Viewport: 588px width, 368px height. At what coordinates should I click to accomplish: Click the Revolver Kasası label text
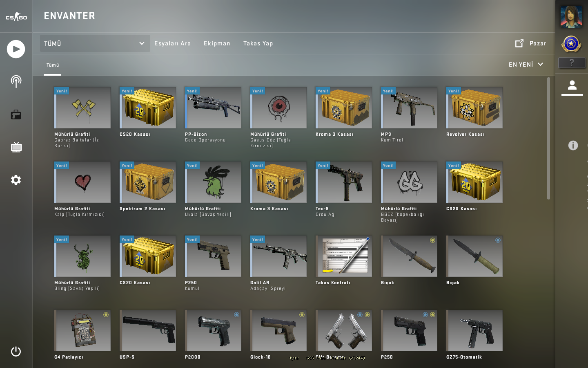[x=465, y=134]
